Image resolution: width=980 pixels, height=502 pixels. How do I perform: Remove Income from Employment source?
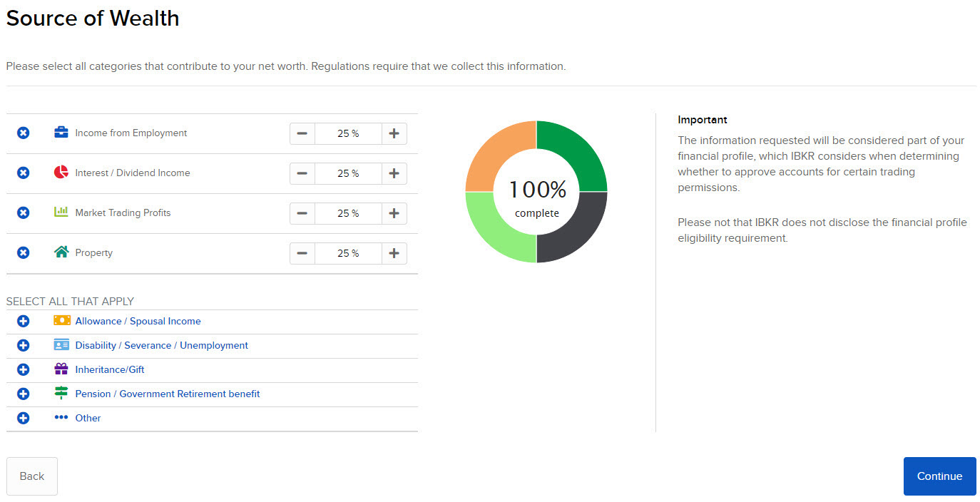pyautogui.click(x=23, y=133)
